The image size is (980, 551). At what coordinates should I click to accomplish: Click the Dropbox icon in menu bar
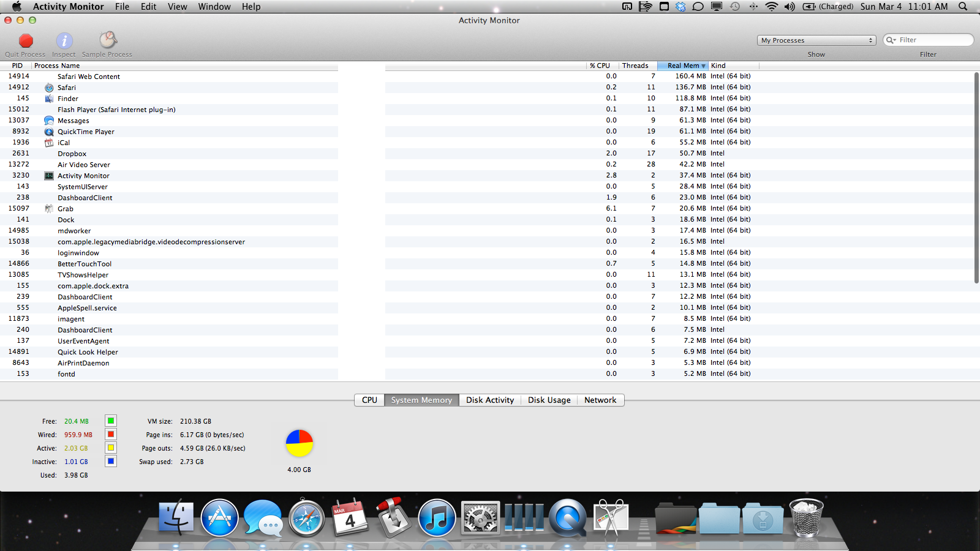pos(681,6)
